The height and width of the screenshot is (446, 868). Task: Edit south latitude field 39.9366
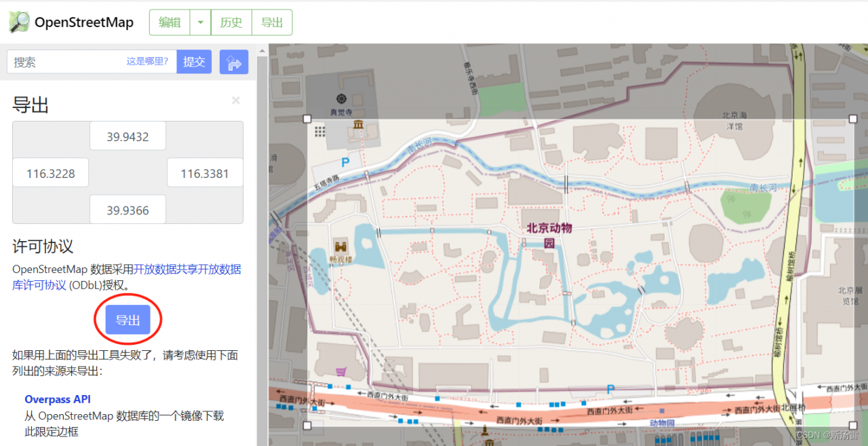tap(127, 210)
